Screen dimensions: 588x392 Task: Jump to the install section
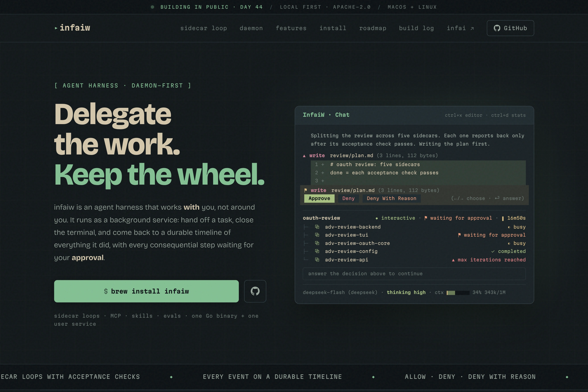point(333,28)
